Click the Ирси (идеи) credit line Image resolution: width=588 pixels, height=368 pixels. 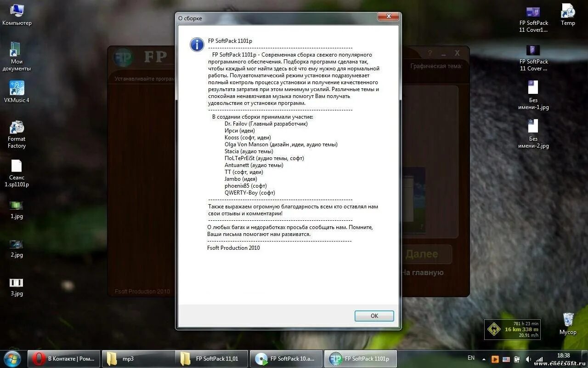point(240,131)
